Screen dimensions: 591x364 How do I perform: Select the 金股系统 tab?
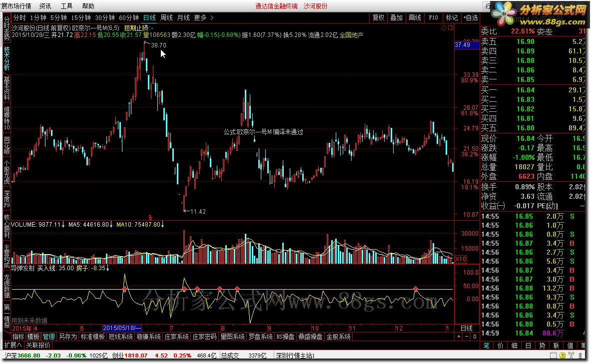[x=339, y=337]
